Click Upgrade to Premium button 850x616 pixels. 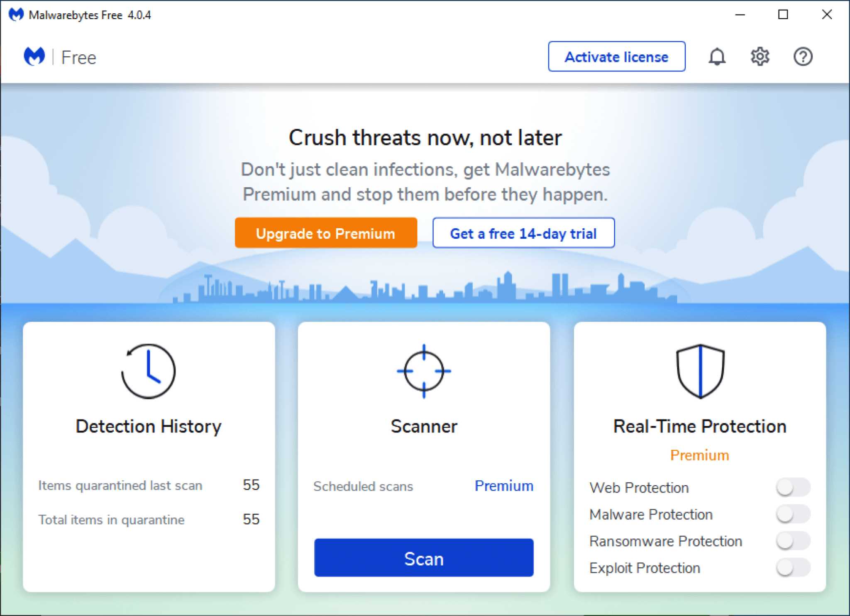[x=326, y=233]
